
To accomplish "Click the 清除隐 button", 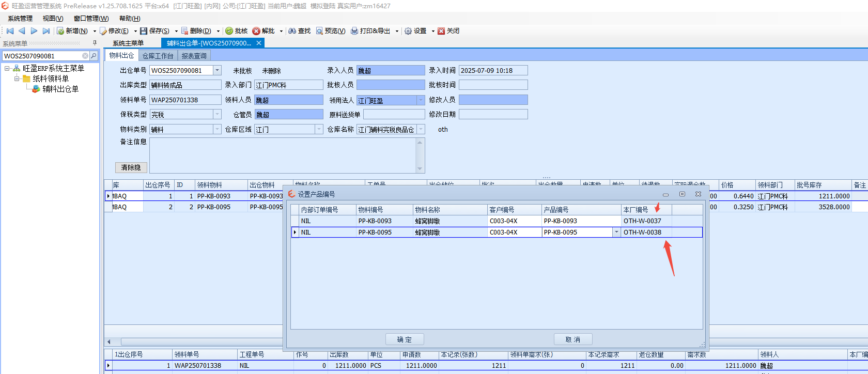I will pyautogui.click(x=131, y=167).
